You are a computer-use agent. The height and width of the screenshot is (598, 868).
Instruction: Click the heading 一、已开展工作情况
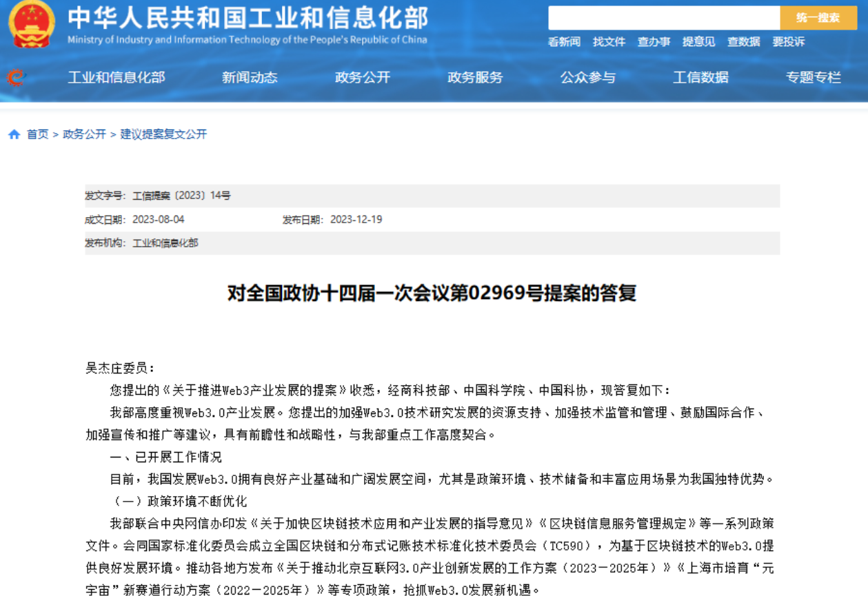(x=166, y=457)
